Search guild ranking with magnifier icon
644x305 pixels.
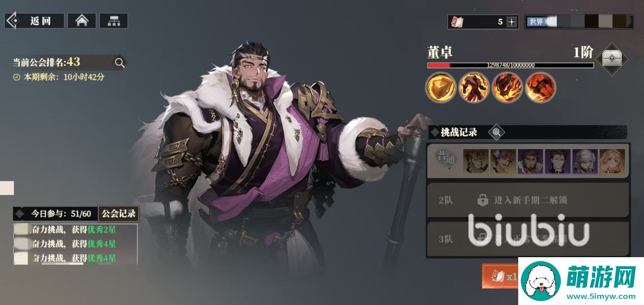coord(120,62)
